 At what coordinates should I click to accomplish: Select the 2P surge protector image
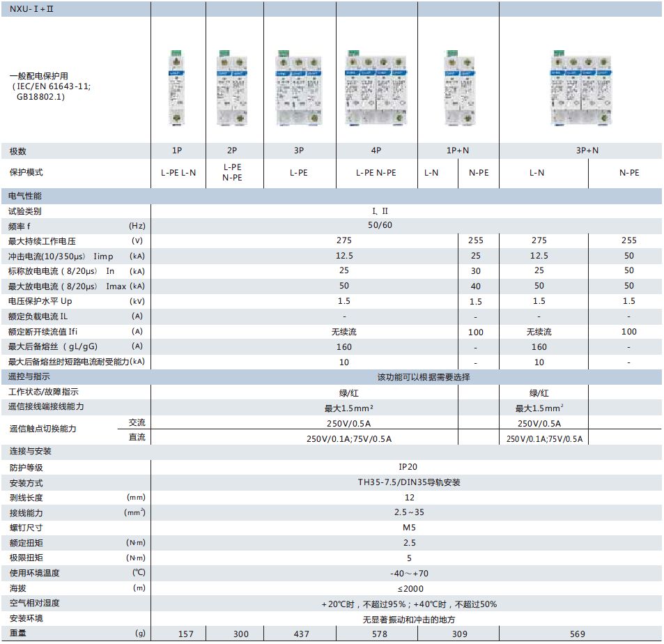tap(231, 88)
